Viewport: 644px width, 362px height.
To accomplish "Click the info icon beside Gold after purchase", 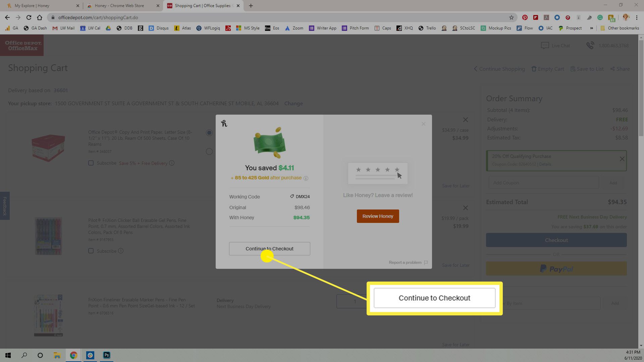I will click(x=306, y=178).
